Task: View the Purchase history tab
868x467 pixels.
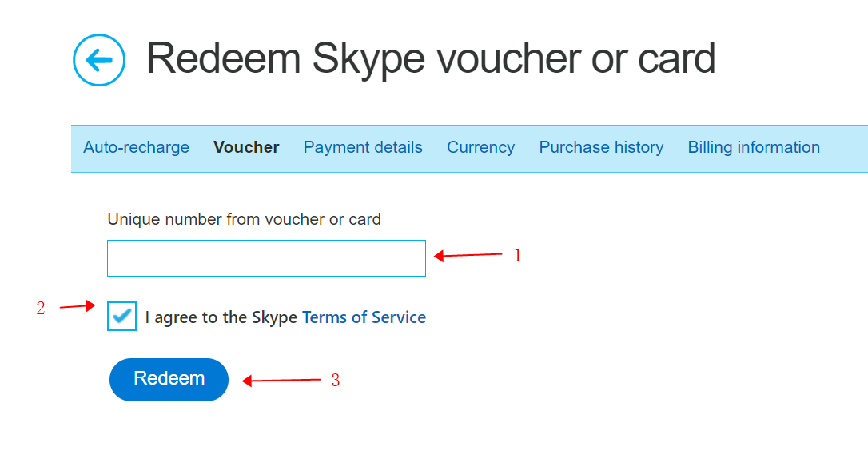Action: pyautogui.click(x=601, y=147)
